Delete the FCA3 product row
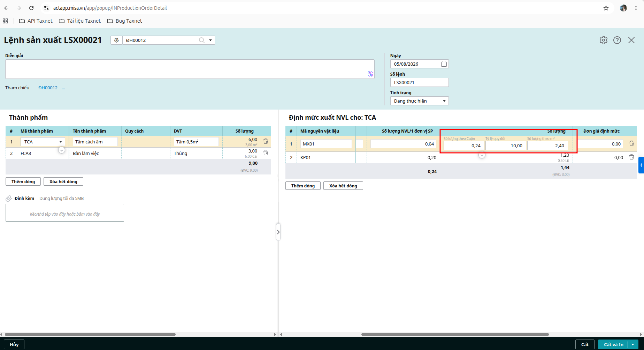This screenshot has width=644, height=350. 266,153
